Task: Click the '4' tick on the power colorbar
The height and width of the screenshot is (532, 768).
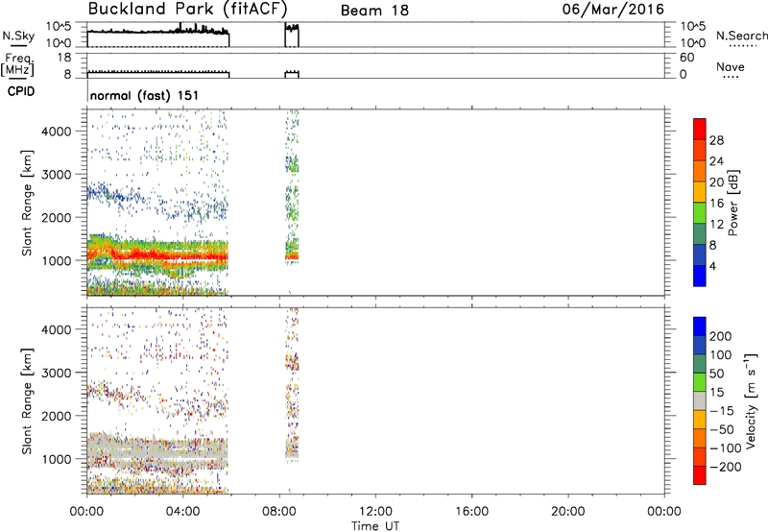Action: tap(712, 266)
